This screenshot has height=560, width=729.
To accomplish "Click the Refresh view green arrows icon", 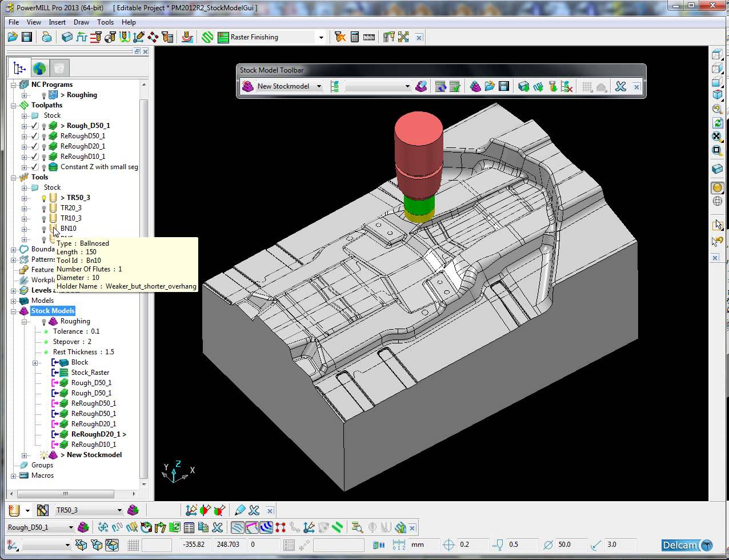I will click(x=717, y=123).
